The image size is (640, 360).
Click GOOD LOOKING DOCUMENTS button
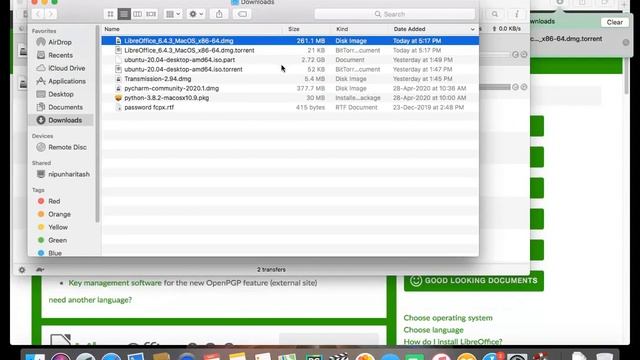(474, 281)
